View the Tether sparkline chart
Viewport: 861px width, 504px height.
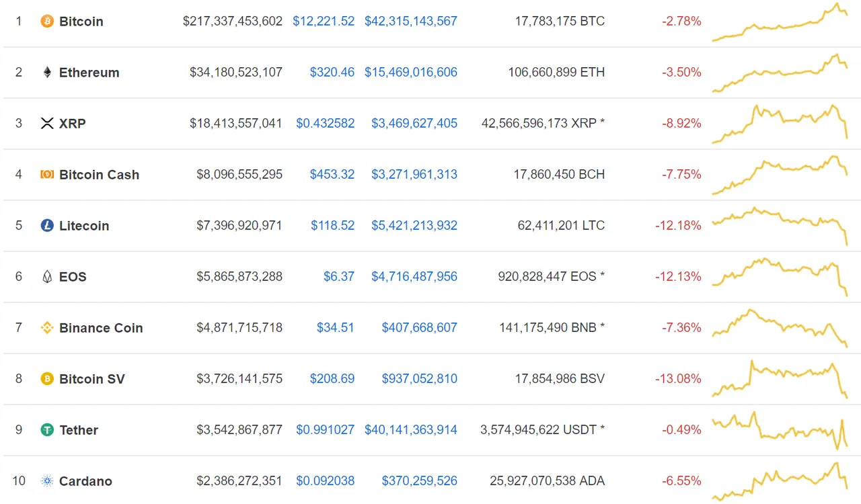(x=780, y=431)
